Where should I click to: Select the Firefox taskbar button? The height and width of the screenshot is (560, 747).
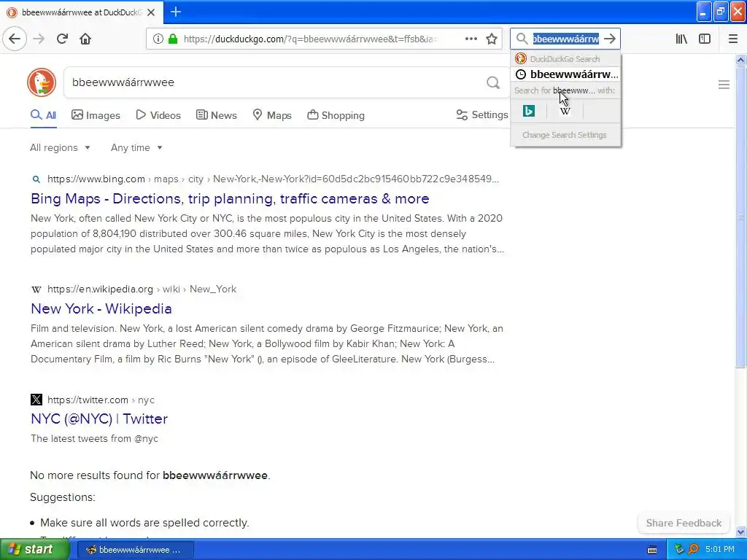click(x=135, y=550)
